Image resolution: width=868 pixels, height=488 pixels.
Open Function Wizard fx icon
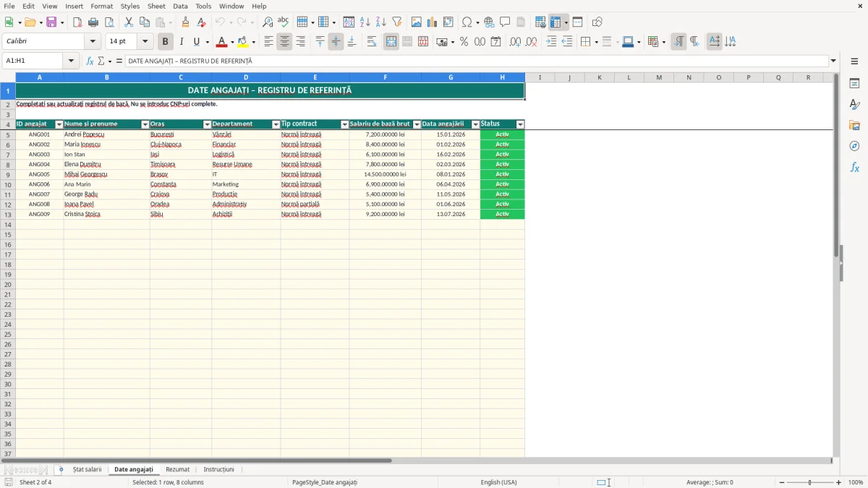tap(90, 61)
